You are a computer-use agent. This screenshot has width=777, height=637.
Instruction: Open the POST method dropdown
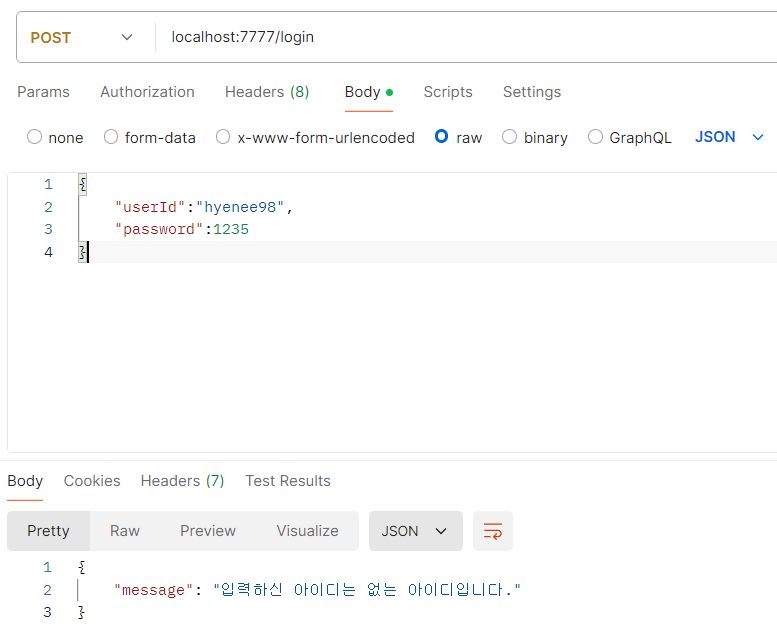coord(82,38)
